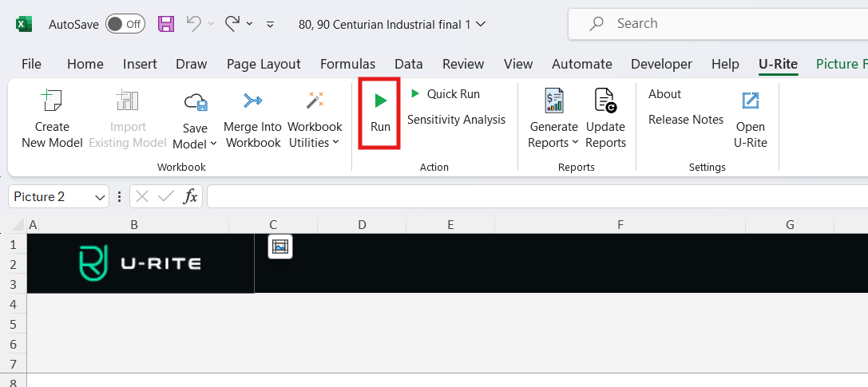Open the Developer ribbon tab
This screenshot has width=868, height=387.
tap(661, 64)
